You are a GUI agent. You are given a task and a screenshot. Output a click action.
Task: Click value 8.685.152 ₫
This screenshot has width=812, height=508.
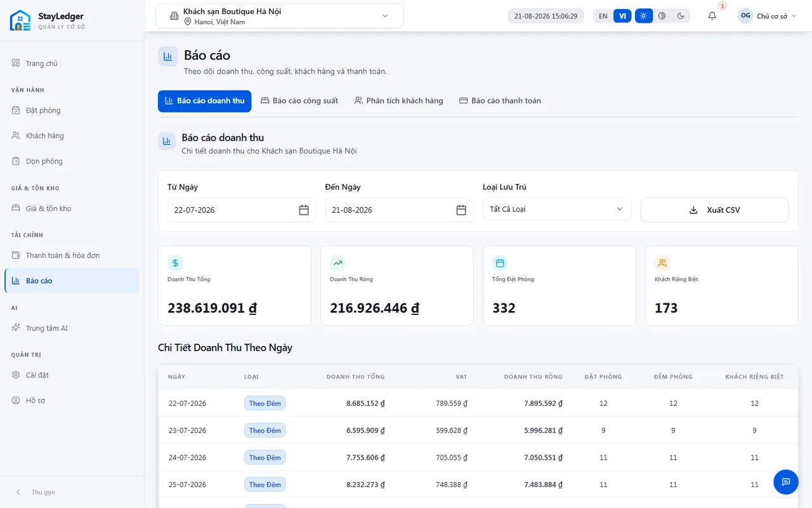pyautogui.click(x=366, y=403)
